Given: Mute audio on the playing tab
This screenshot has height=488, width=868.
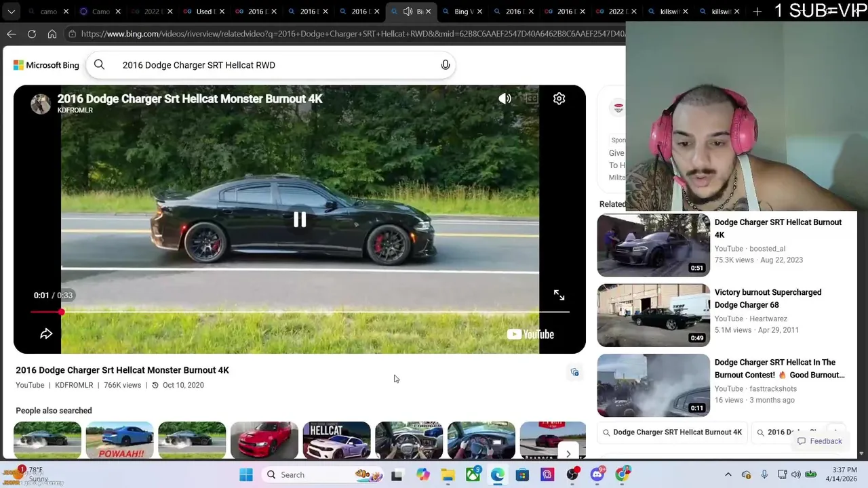Looking at the screenshot, I should 408,12.
